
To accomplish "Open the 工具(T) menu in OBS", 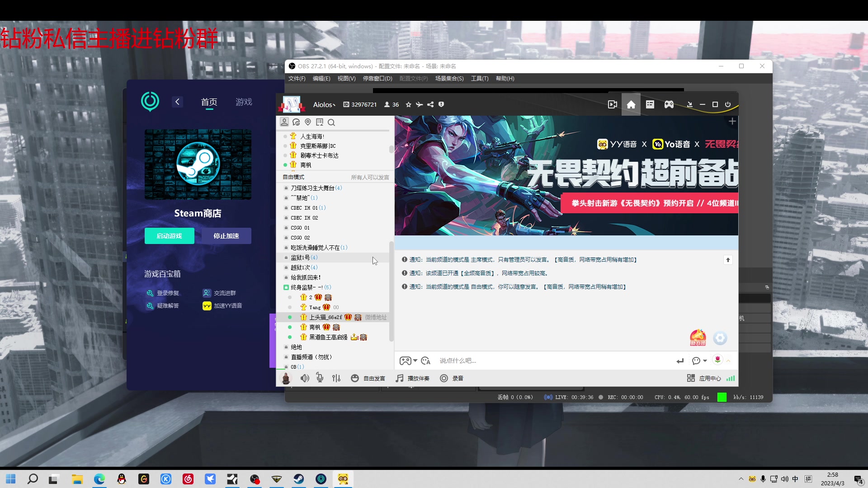I will coord(479,78).
